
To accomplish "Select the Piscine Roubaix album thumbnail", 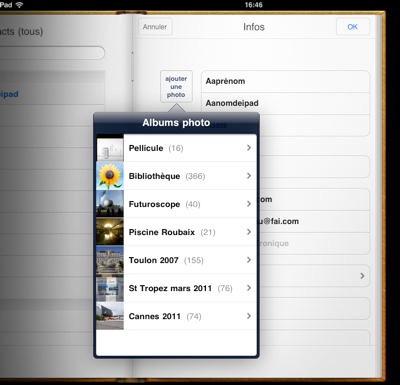I will [110, 232].
